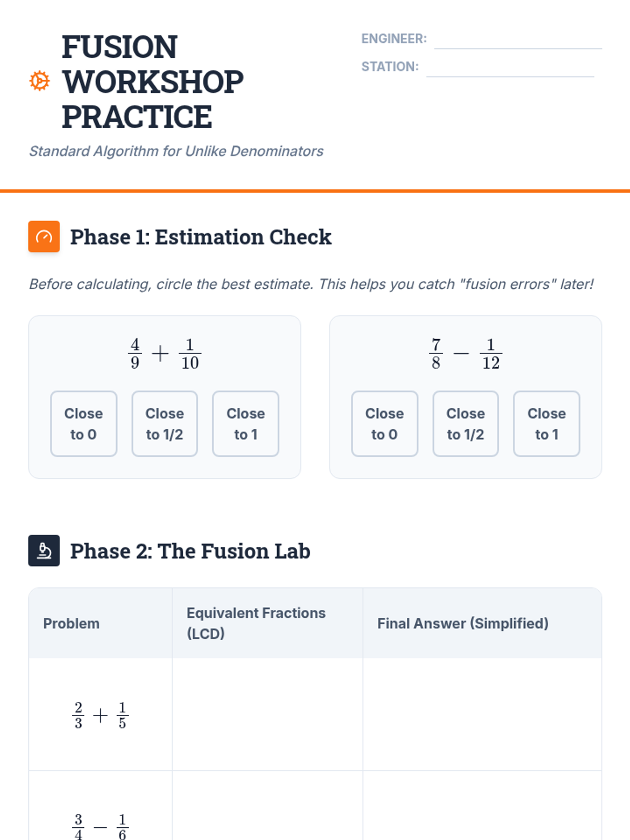Click the ENGINEER name field
The image size is (630, 840).
518,39
